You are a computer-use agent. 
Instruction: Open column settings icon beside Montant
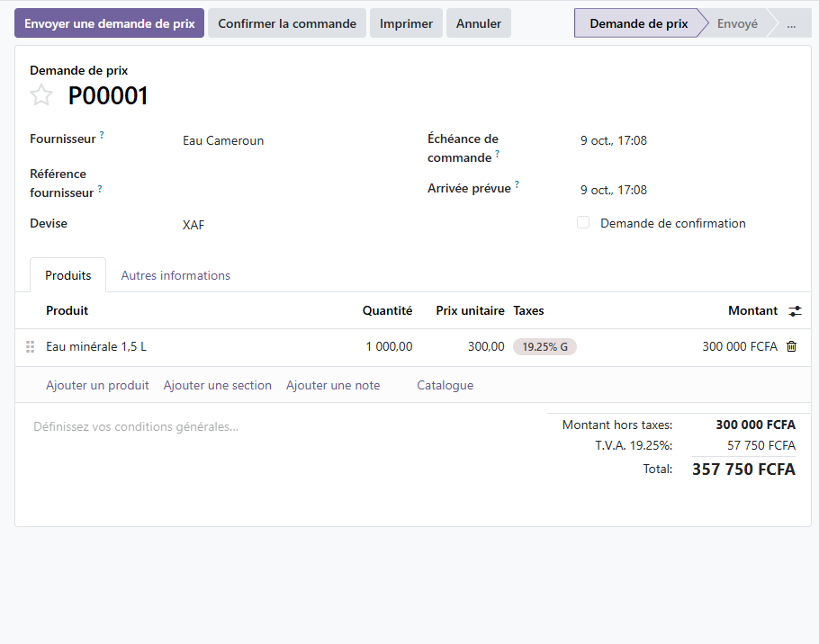795,311
